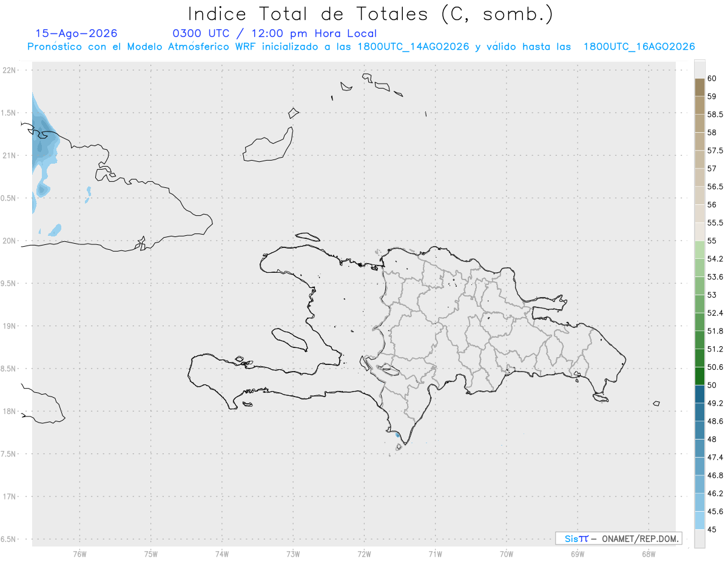
Task: Click the longitude label '70W'
Action: point(507,554)
